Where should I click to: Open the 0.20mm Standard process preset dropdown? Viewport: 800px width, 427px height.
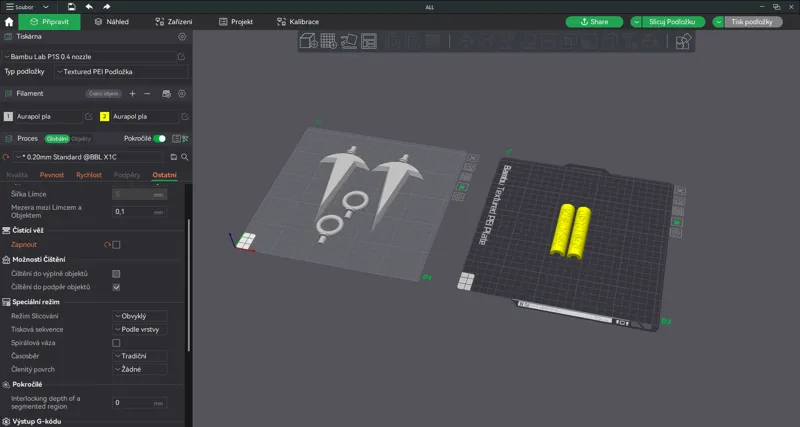89,157
